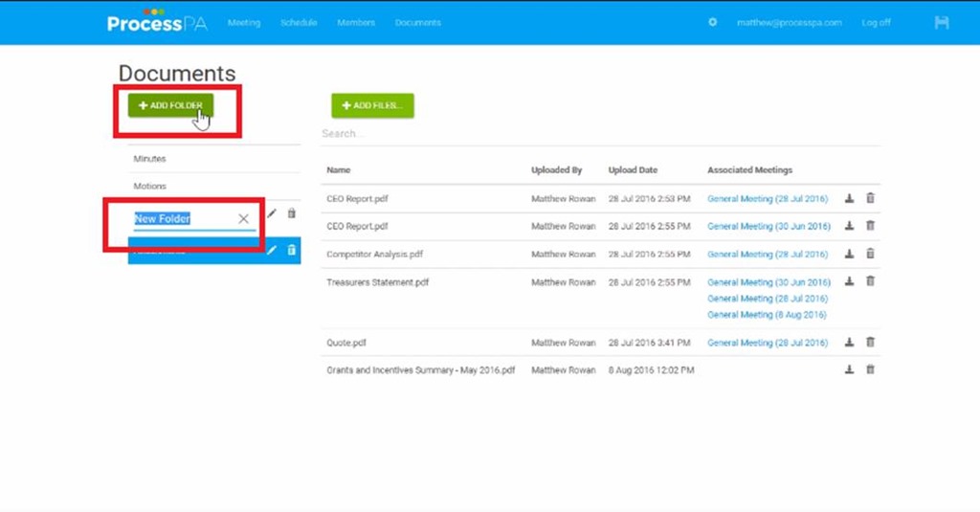Select the Minutes folder
Viewport: 980px width, 512px height.
(x=149, y=159)
